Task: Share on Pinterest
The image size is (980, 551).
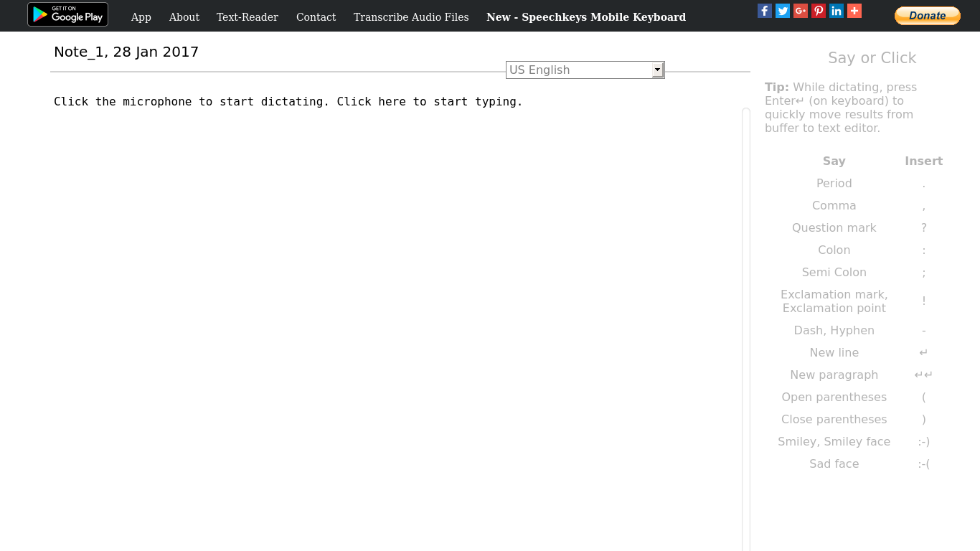Action: click(x=818, y=11)
